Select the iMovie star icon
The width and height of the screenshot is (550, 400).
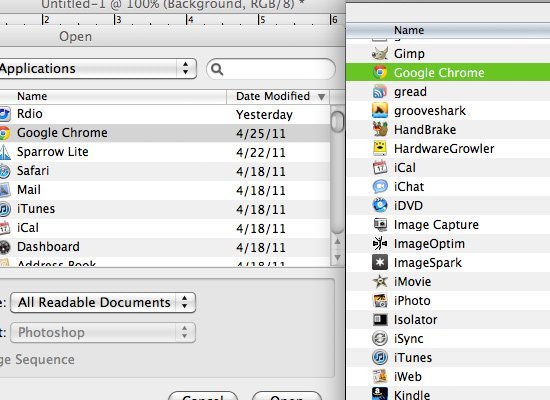coord(380,281)
